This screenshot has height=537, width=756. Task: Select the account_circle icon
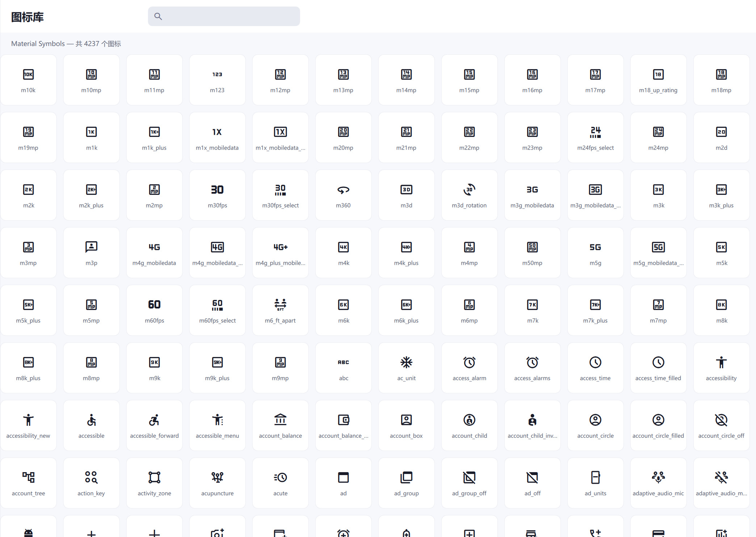click(x=595, y=425)
